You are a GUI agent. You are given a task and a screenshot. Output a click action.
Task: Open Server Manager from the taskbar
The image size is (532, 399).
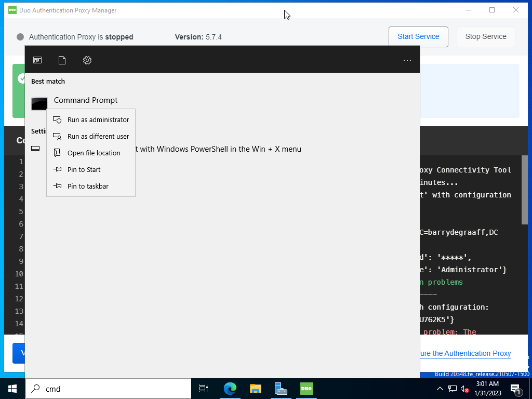click(x=281, y=389)
